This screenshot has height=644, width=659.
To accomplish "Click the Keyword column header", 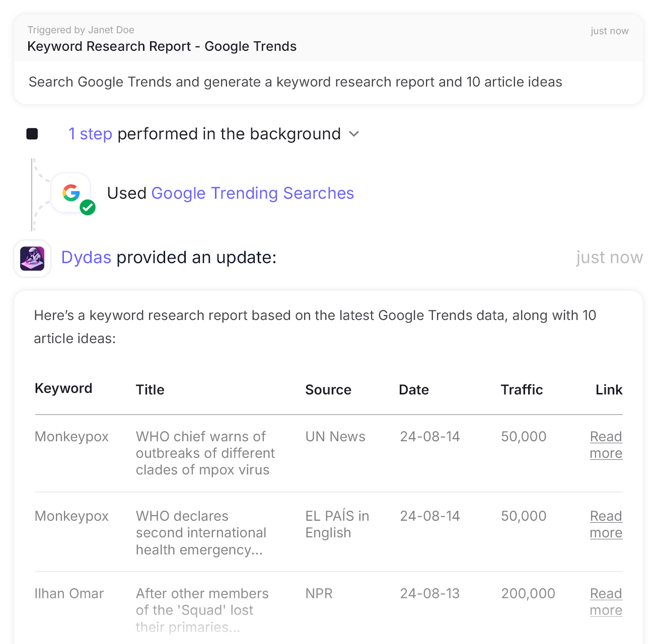I will coord(63,388).
